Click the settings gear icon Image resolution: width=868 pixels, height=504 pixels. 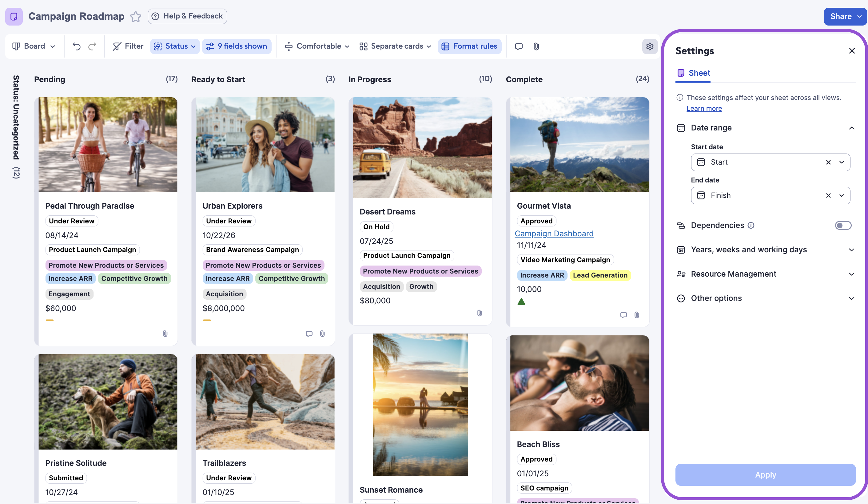click(x=650, y=46)
